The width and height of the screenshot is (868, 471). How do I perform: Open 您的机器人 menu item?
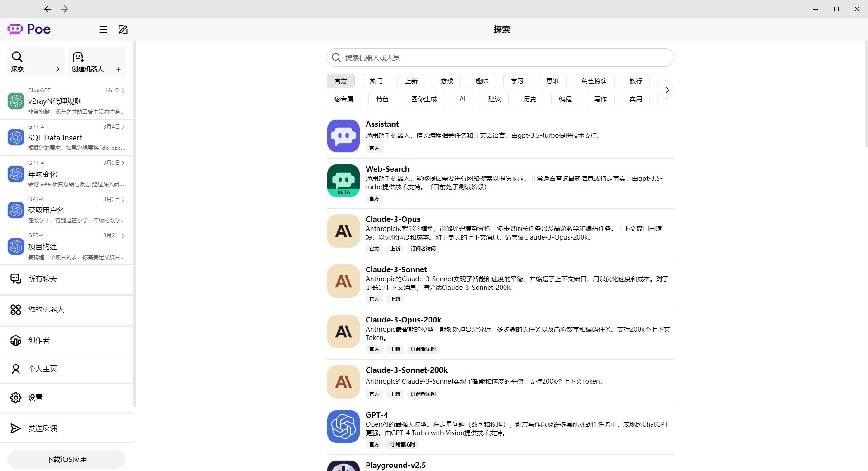point(46,310)
